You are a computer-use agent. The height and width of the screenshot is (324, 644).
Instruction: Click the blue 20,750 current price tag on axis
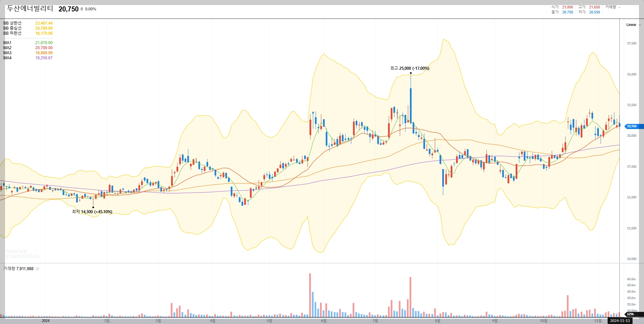pos(634,126)
